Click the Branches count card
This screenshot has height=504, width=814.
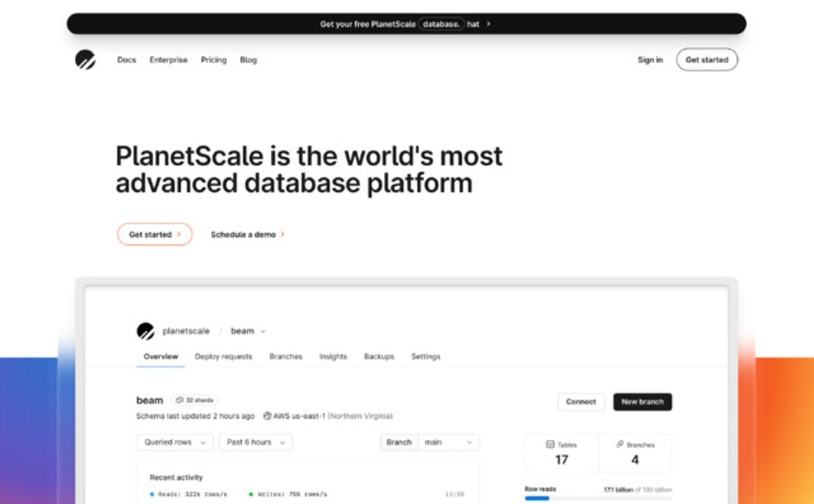click(635, 453)
